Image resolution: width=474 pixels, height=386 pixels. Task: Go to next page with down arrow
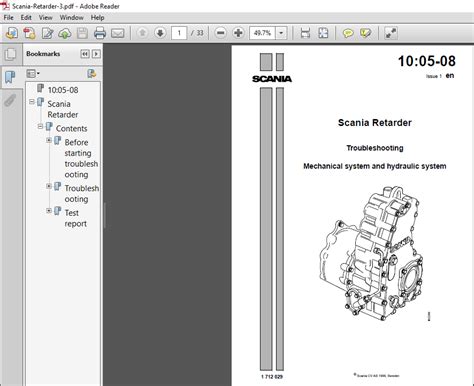click(x=160, y=33)
